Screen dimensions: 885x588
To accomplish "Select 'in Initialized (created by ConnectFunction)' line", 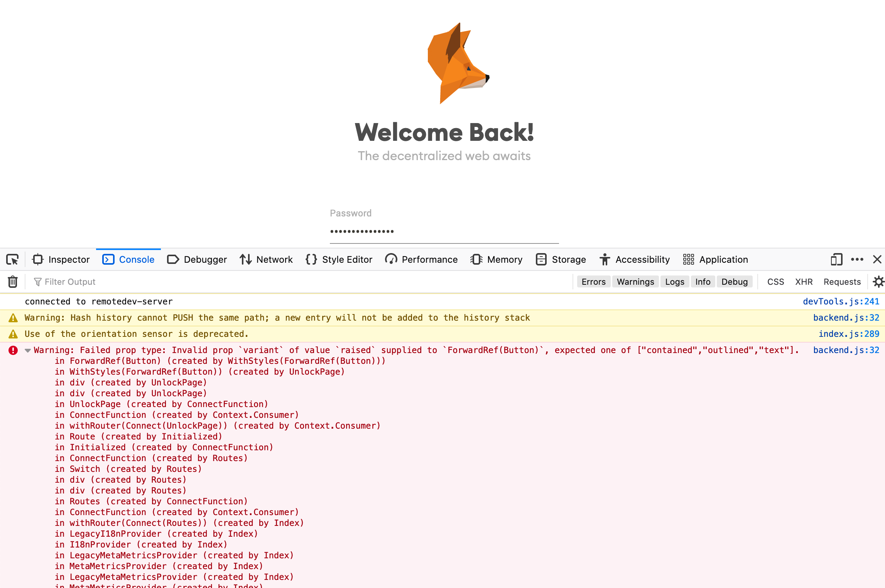I will point(164,448).
